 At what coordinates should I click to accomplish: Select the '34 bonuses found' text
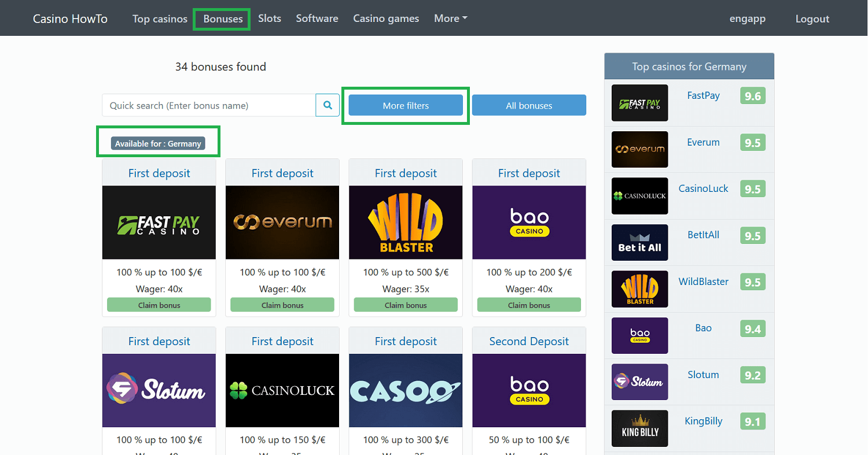point(220,66)
